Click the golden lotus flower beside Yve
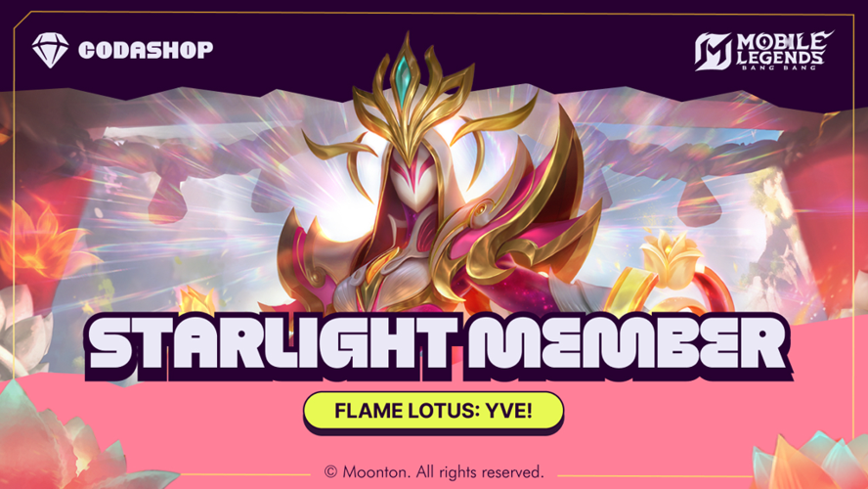Screen dimensions: 868x489 [x=671, y=257]
